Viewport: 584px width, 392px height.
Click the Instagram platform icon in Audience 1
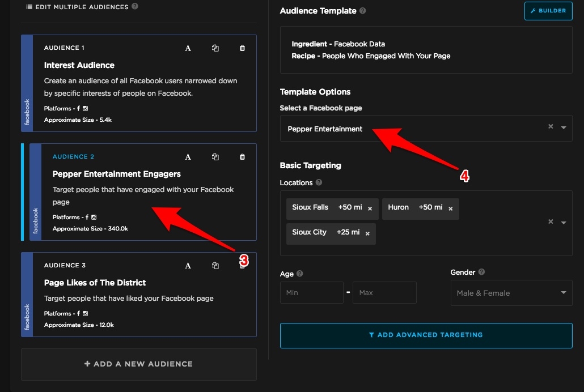85,108
